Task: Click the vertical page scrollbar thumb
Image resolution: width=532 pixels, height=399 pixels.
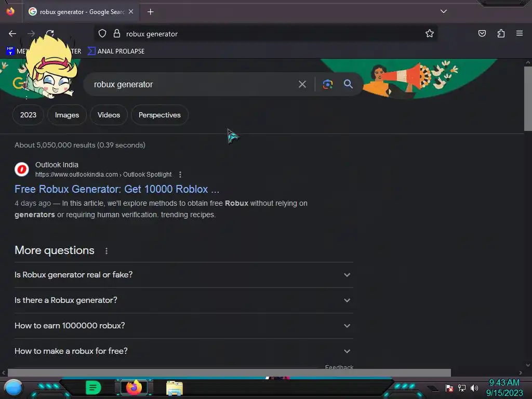Action: (528, 98)
